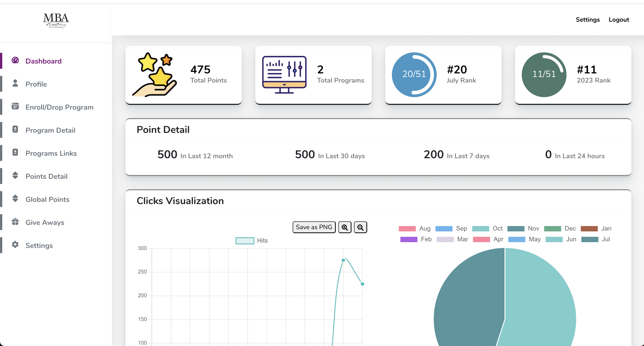Click the Enroll/Drop Program card icon
This screenshot has width=644, height=346.
(x=15, y=107)
